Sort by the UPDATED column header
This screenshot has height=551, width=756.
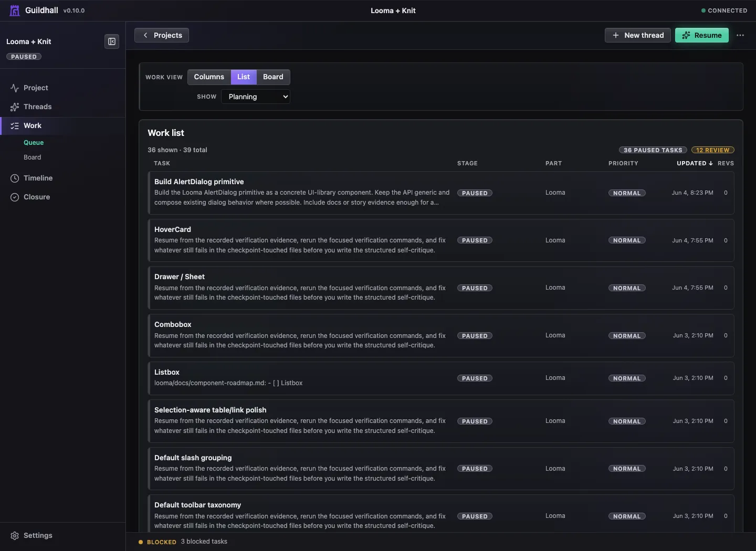[x=695, y=163]
